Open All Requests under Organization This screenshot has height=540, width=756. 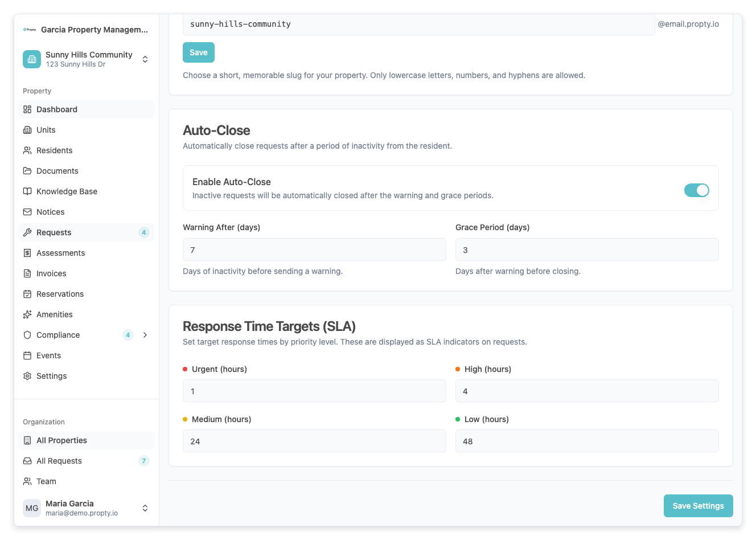coord(87,461)
